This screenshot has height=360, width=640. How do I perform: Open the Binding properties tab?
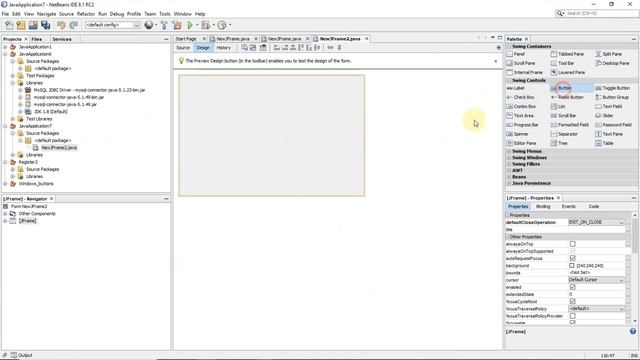pos(543,207)
